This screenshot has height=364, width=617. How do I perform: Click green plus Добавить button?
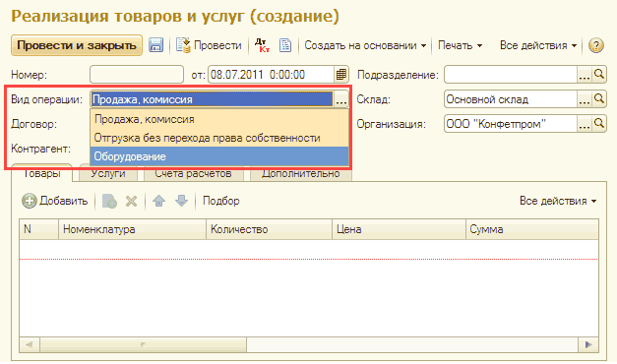pos(55,201)
